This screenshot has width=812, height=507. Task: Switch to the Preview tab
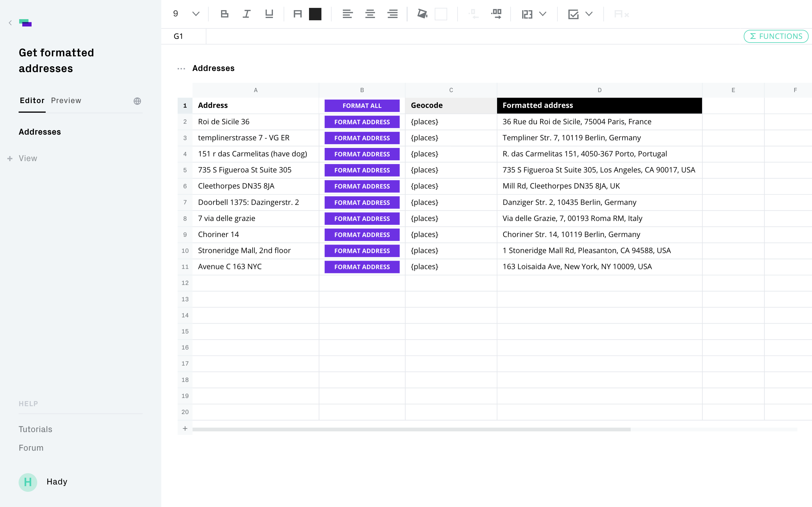(66, 101)
